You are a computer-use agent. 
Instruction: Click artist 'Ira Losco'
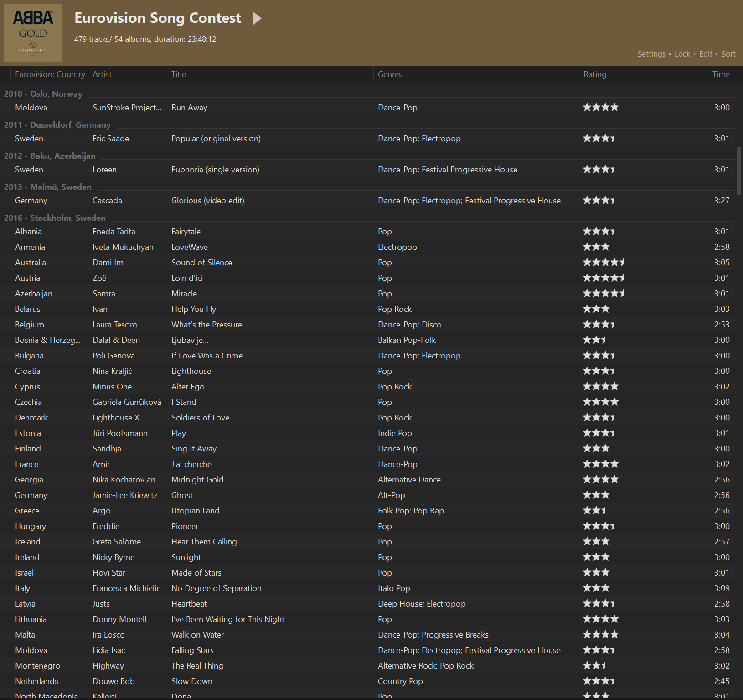(108, 635)
